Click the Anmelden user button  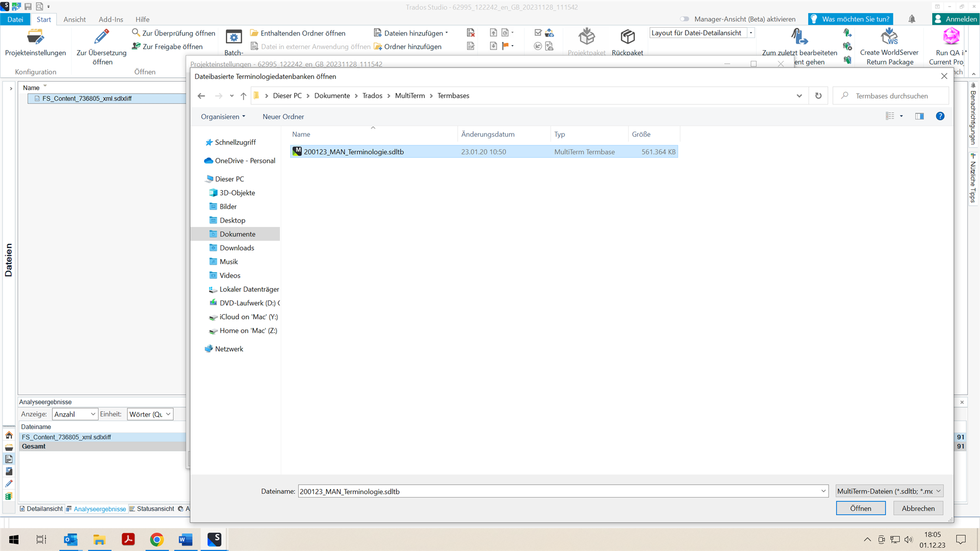[955, 19]
